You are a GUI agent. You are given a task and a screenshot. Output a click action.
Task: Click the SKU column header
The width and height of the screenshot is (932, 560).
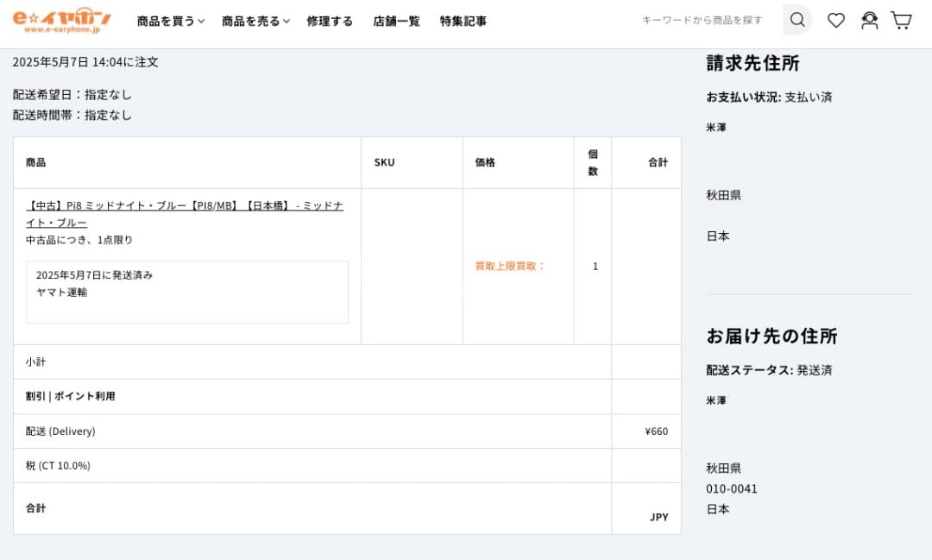tap(384, 162)
